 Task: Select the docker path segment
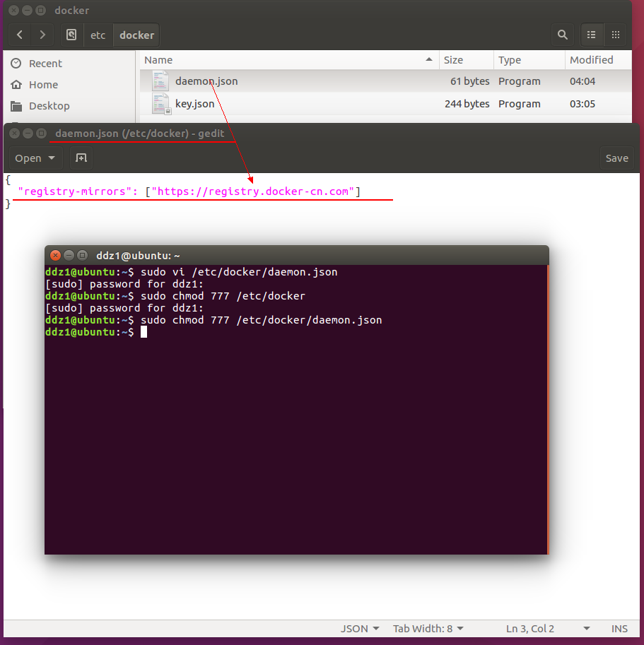136,35
